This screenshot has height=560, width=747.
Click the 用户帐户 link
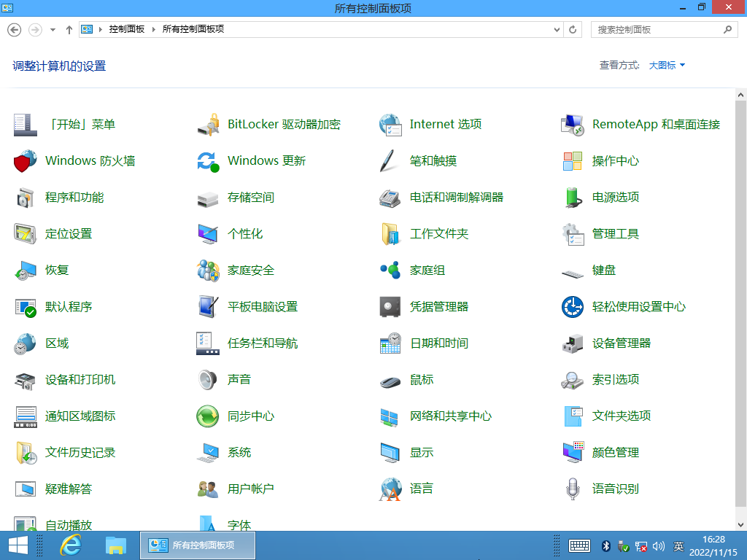[251, 489]
